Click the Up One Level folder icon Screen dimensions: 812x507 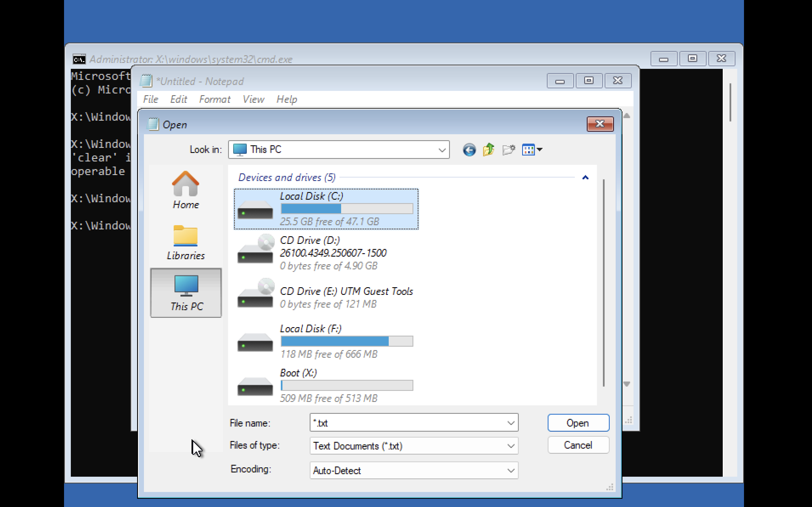click(488, 150)
